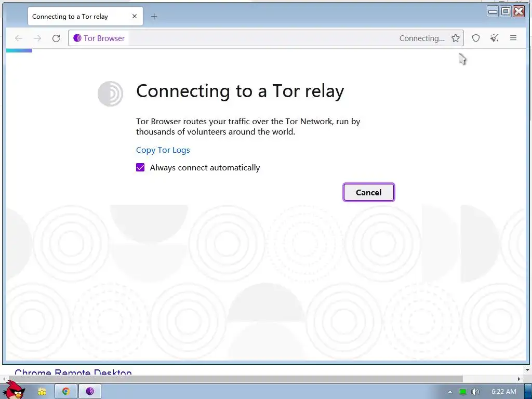Minimize the Tor Browser window
Viewport: 532px width, 399px height.
click(x=493, y=11)
